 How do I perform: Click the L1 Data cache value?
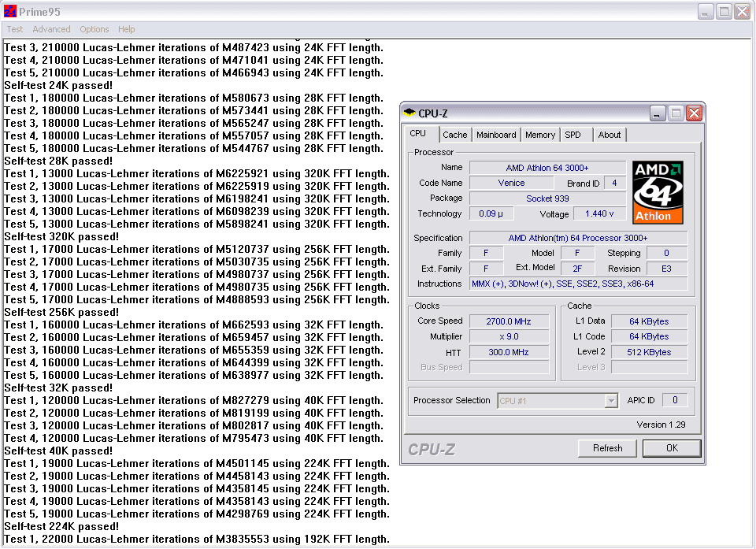649,321
